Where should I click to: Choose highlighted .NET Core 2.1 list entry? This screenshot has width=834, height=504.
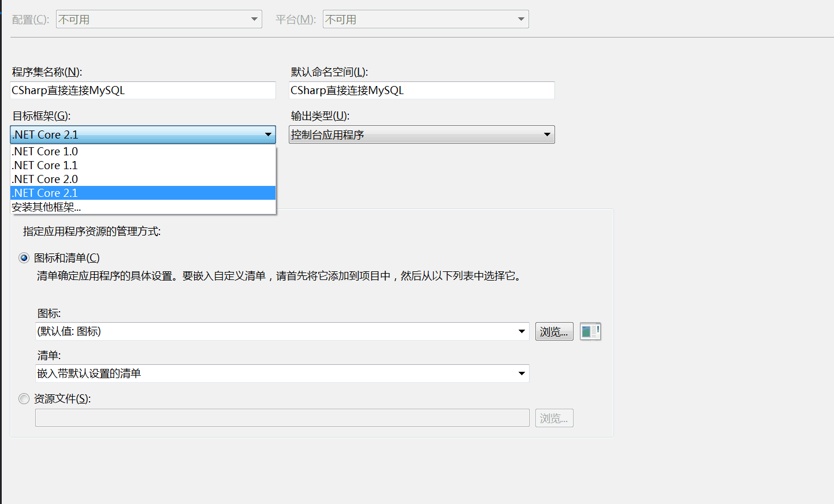pos(143,193)
